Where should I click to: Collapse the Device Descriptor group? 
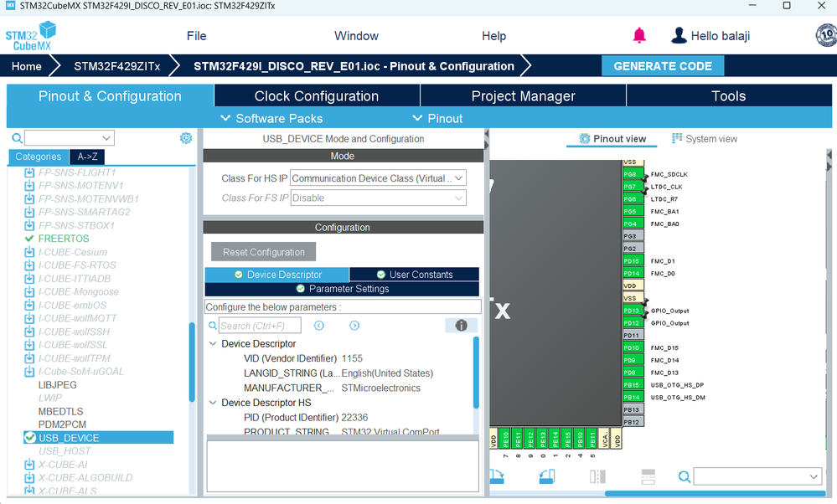[x=213, y=343]
